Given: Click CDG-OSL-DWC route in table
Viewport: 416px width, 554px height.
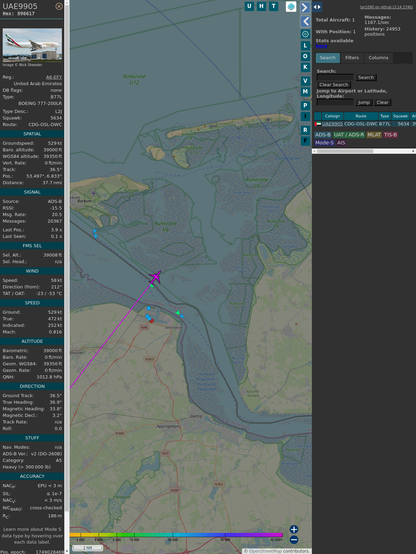Looking at the screenshot, I should (x=361, y=124).
